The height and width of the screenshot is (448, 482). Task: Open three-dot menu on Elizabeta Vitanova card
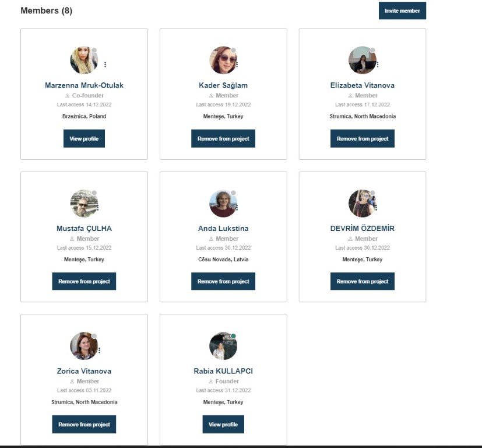click(377, 64)
